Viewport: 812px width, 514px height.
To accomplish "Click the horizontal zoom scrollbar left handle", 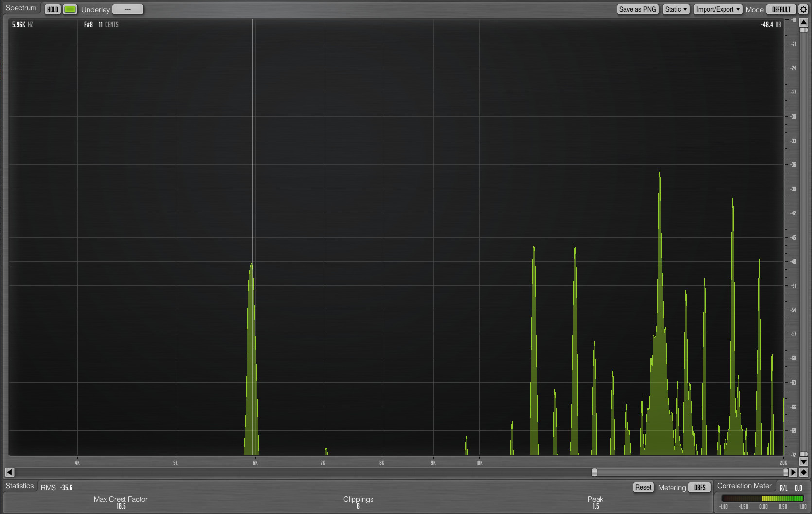I will (x=594, y=472).
